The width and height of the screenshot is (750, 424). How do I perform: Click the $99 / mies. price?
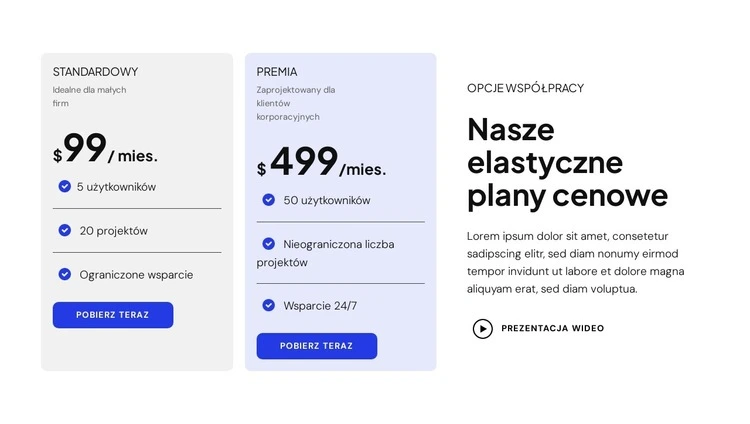tap(105, 151)
